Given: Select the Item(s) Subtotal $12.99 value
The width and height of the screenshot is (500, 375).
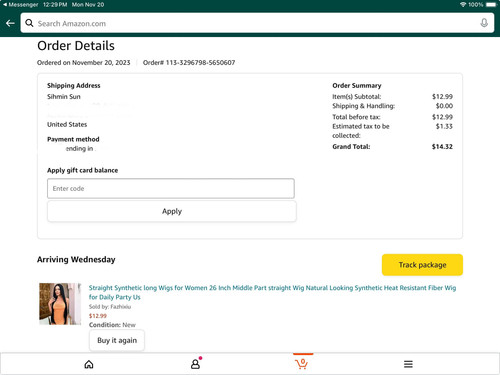Looking at the screenshot, I should tap(442, 97).
